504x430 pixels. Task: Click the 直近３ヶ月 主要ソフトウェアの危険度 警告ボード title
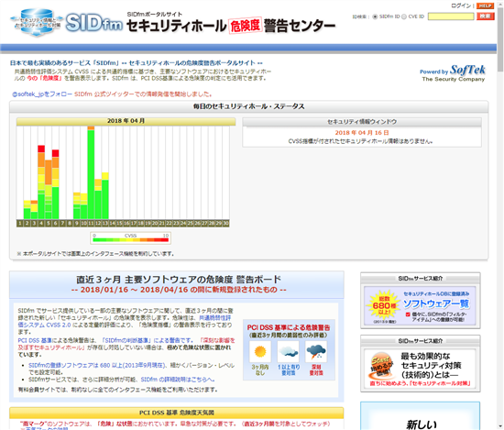(x=179, y=279)
